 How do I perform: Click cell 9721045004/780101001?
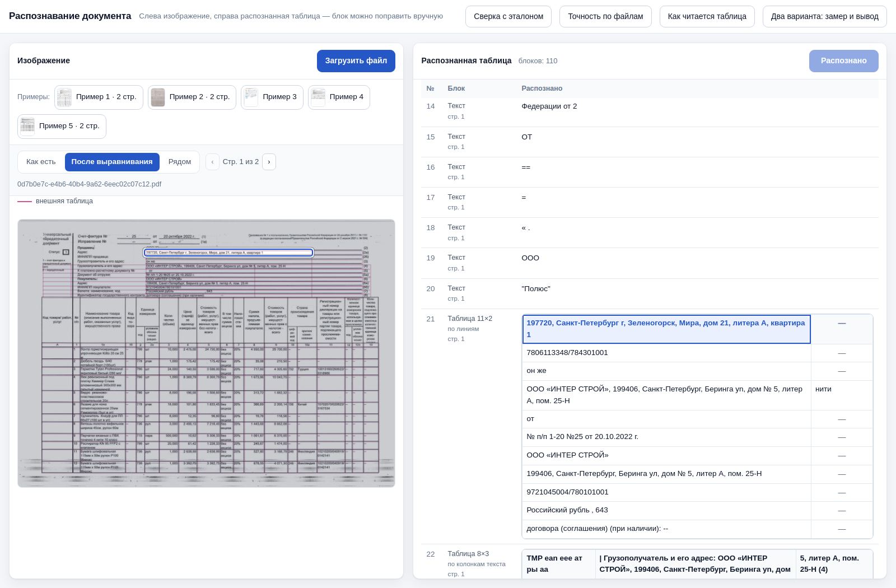coord(666,492)
